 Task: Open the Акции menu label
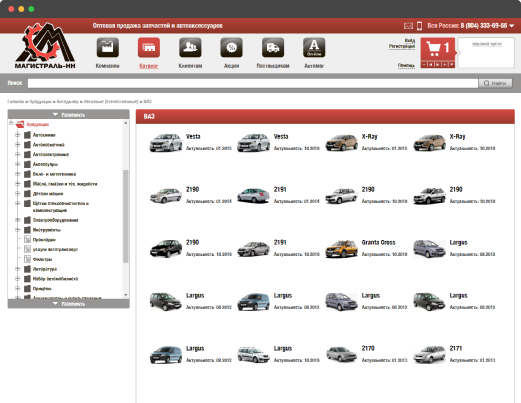(231, 66)
